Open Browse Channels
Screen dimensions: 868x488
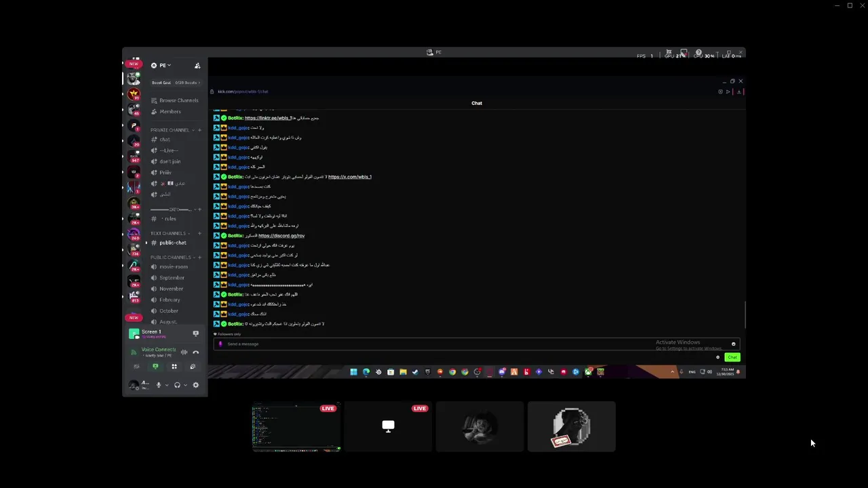(x=174, y=100)
